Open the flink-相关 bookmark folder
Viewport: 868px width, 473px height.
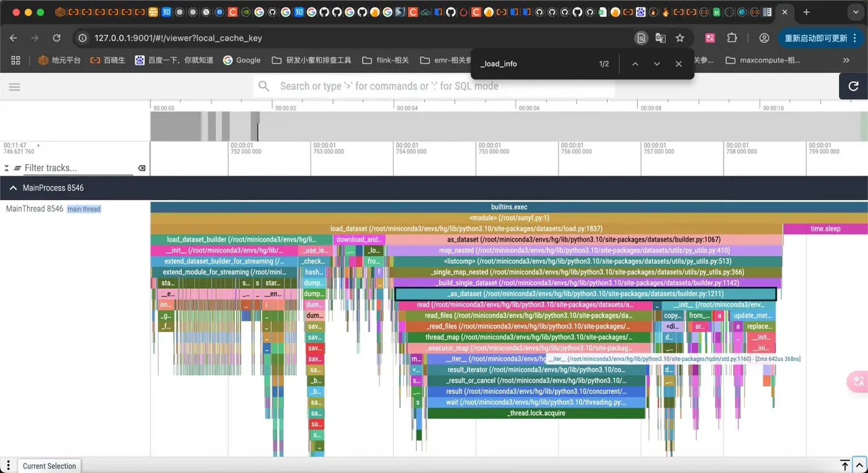(x=385, y=60)
